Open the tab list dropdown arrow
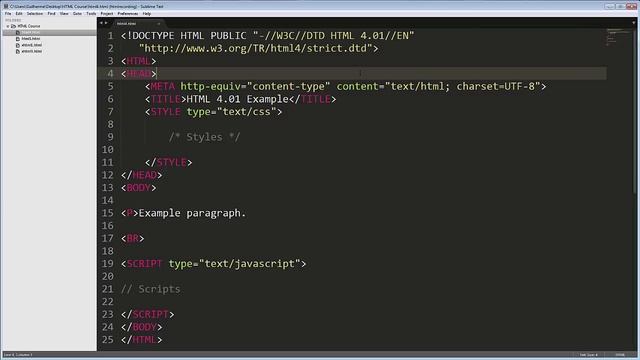Screen dimensions: 640x360 tap(634, 23)
